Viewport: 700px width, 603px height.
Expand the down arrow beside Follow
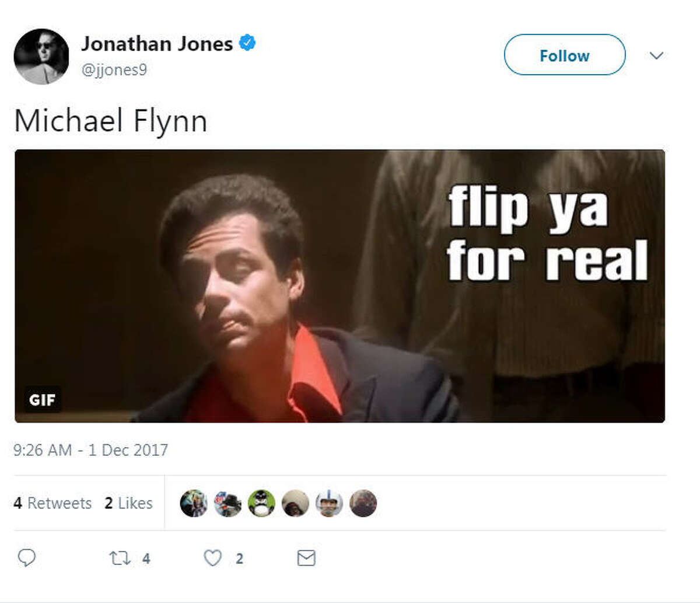click(x=657, y=56)
